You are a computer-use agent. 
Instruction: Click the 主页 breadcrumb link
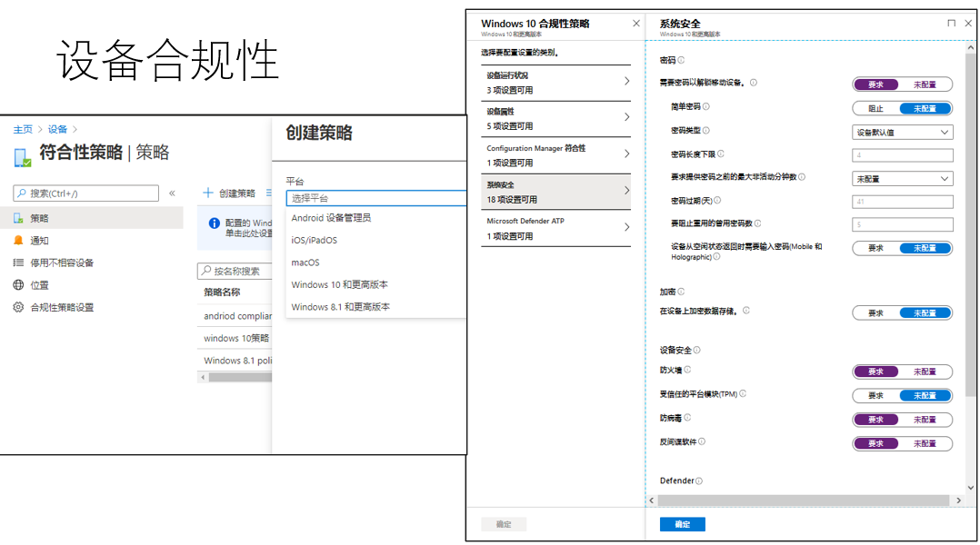pyautogui.click(x=23, y=130)
